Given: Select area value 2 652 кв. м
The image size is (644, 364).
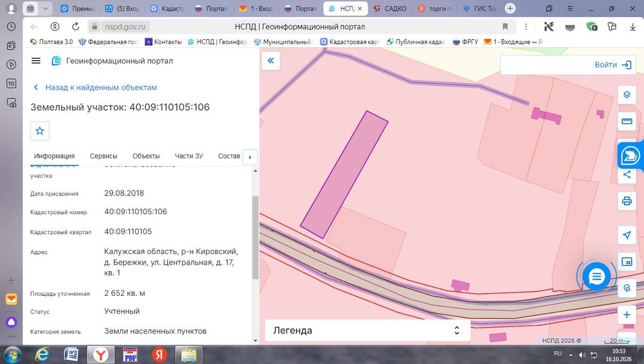Looking at the screenshot, I should 125,293.
